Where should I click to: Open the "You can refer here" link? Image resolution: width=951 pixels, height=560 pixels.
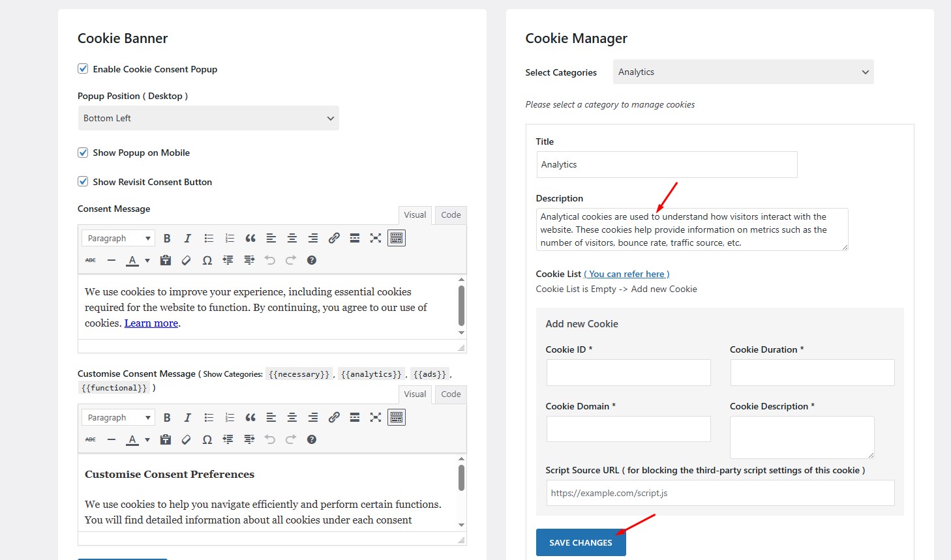click(x=627, y=274)
